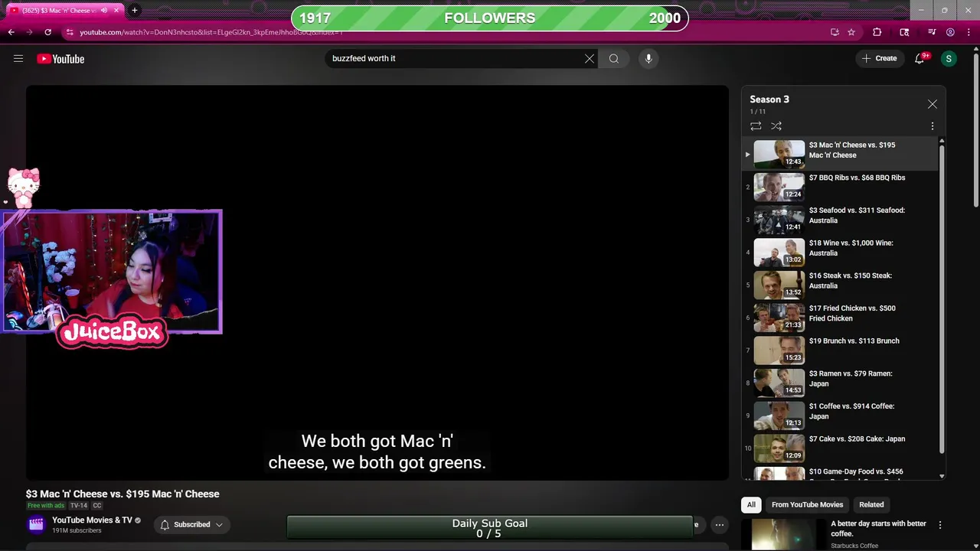The width and height of the screenshot is (980, 551).
Task: Open more actions ellipsis below video
Action: pyautogui.click(x=719, y=524)
